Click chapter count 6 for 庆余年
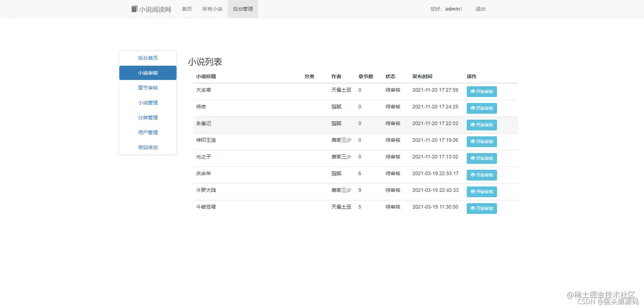 360,173
